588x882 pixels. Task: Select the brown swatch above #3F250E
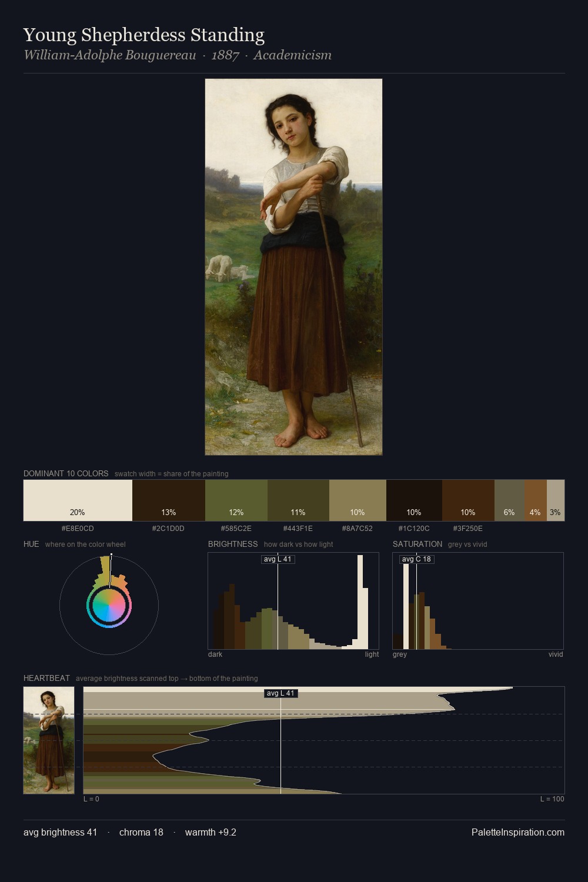468,500
